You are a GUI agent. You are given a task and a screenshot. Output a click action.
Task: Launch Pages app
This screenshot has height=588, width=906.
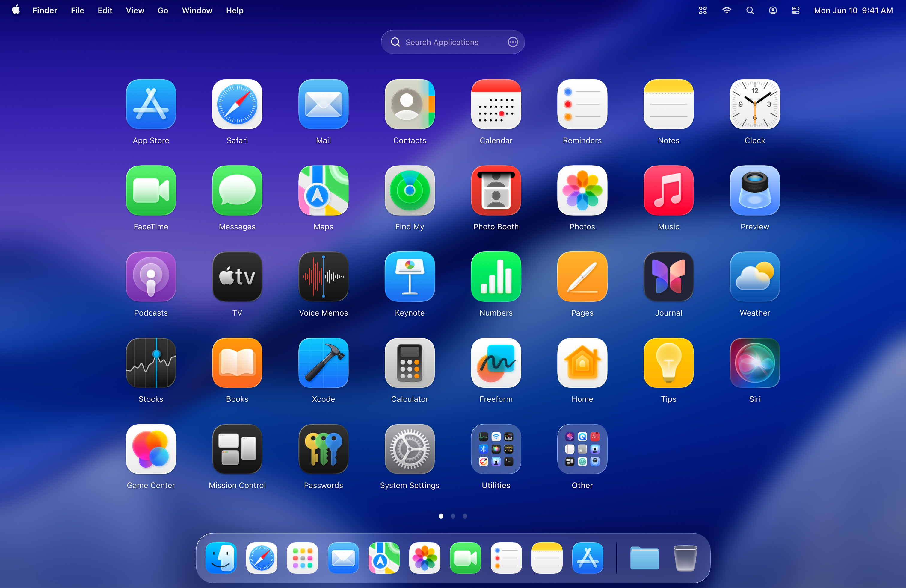(582, 277)
